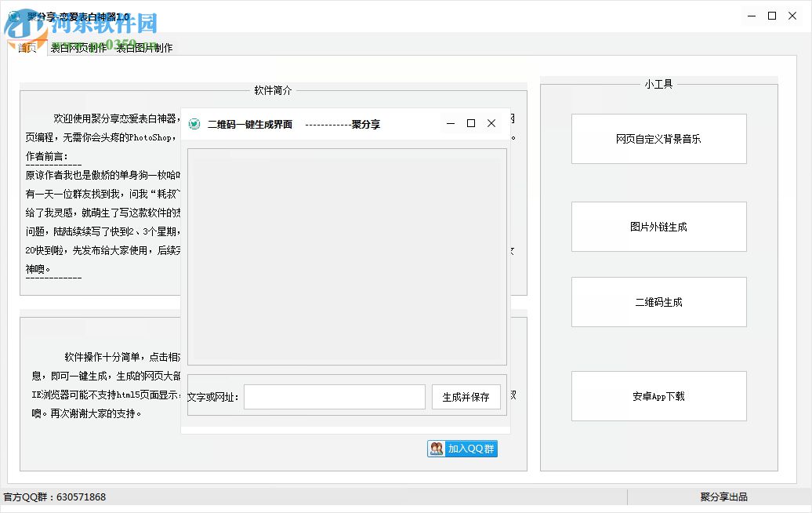Image resolution: width=812 pixels, height=513 pixels.
Task: Minimize the 二维码一键生成界面 dialog
Action: [450, 123]
